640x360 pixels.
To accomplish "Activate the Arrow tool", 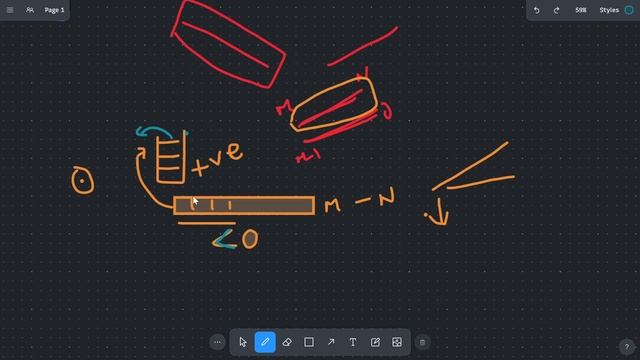I will (331, 342).
